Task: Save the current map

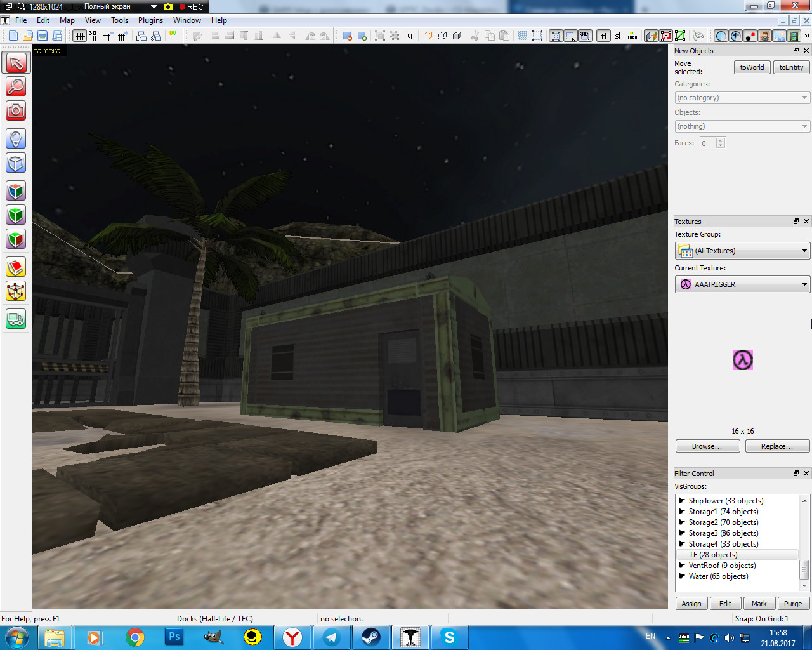Action: (x=43, y=36)
